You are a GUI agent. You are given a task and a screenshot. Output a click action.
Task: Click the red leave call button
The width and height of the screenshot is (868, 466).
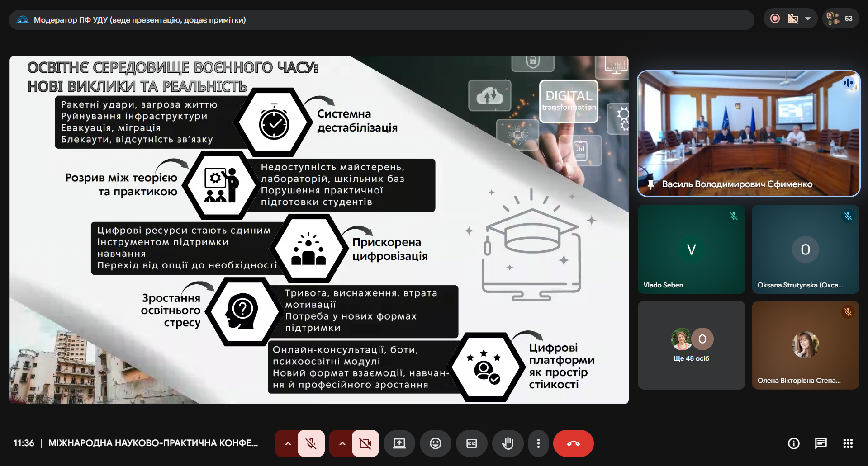573,443
